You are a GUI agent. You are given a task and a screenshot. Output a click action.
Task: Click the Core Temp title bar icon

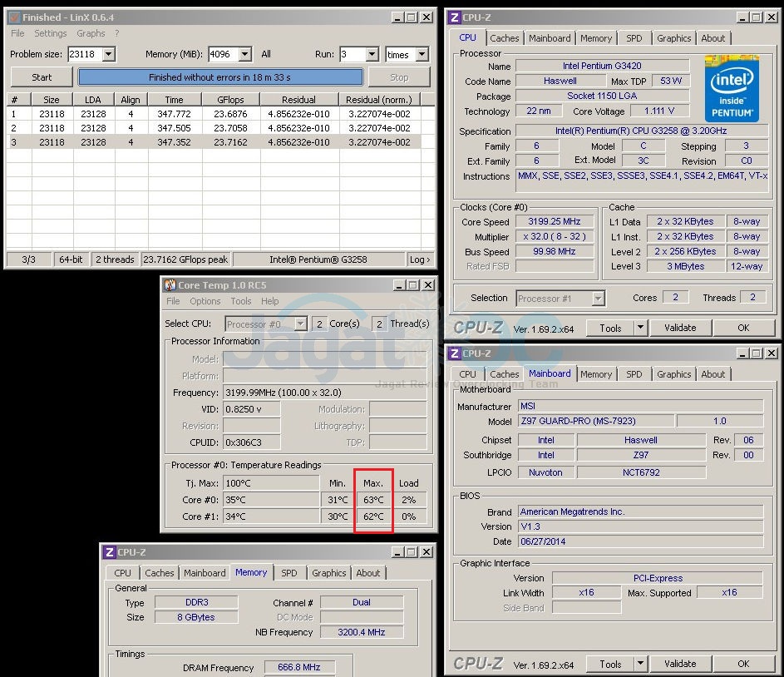(x=170, y=285)
